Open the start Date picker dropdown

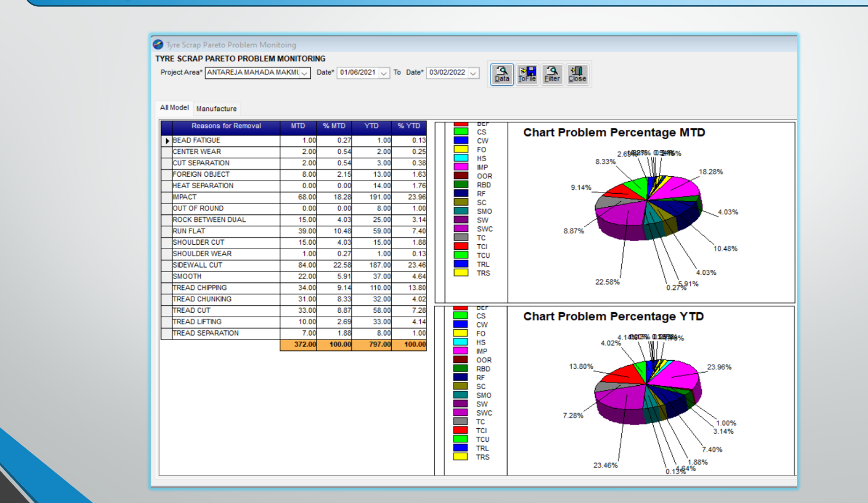[384, 73]
